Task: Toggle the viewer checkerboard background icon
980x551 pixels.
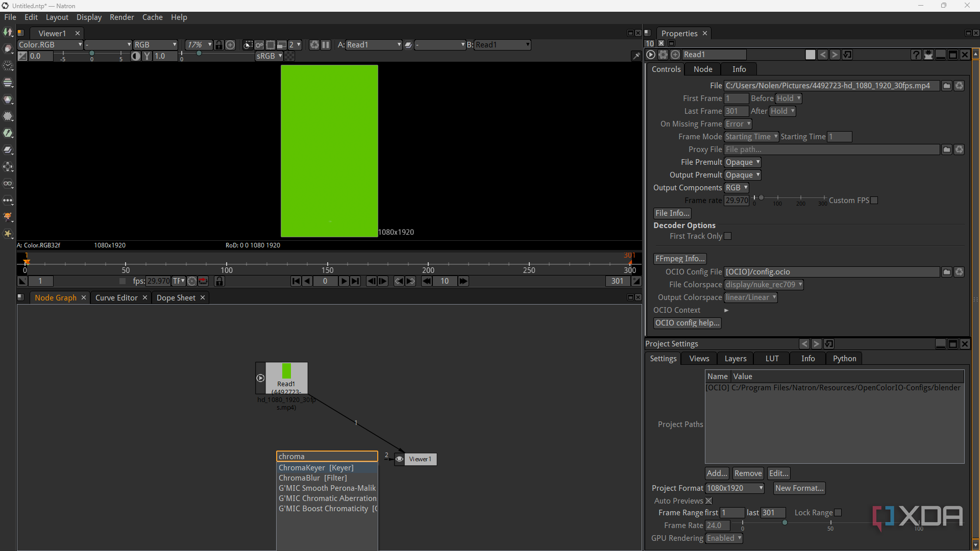Action: coord(289,56)
